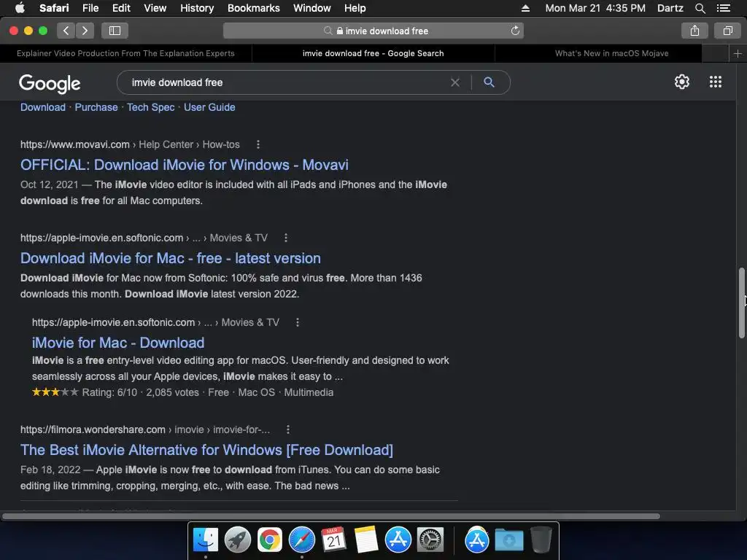Image resolution: width=747 pixels, height=560 pixels.
Task: Open the Safari menu
Action: [54, 8]
